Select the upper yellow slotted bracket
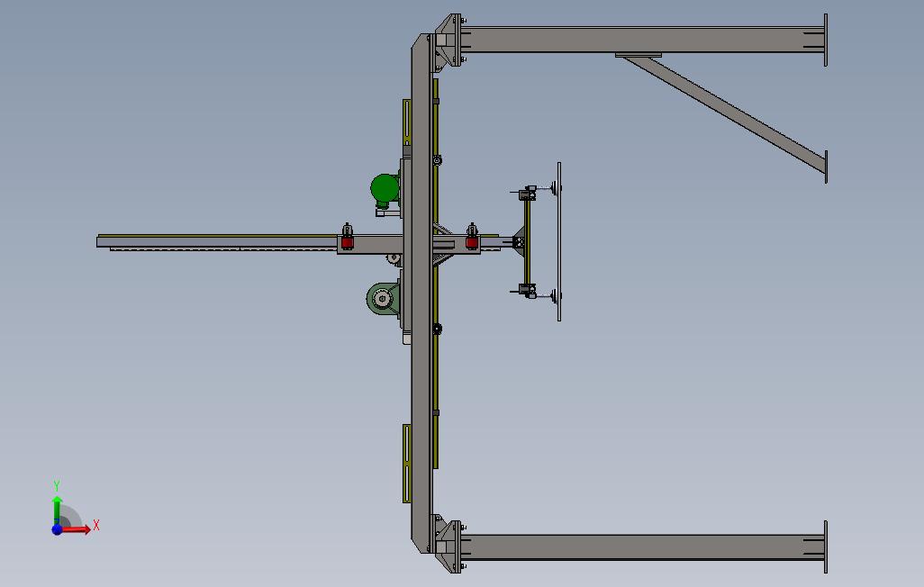Screen dimensions: 924x587 tap(406, 121)
